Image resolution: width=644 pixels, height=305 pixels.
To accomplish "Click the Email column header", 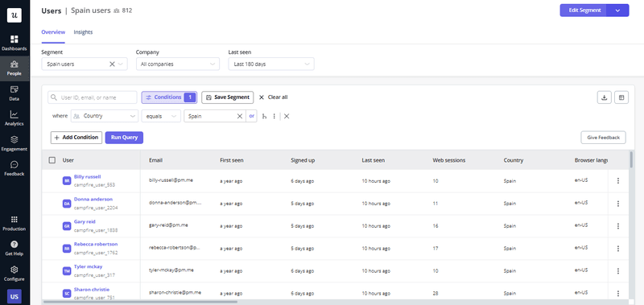I will point(155,160).
